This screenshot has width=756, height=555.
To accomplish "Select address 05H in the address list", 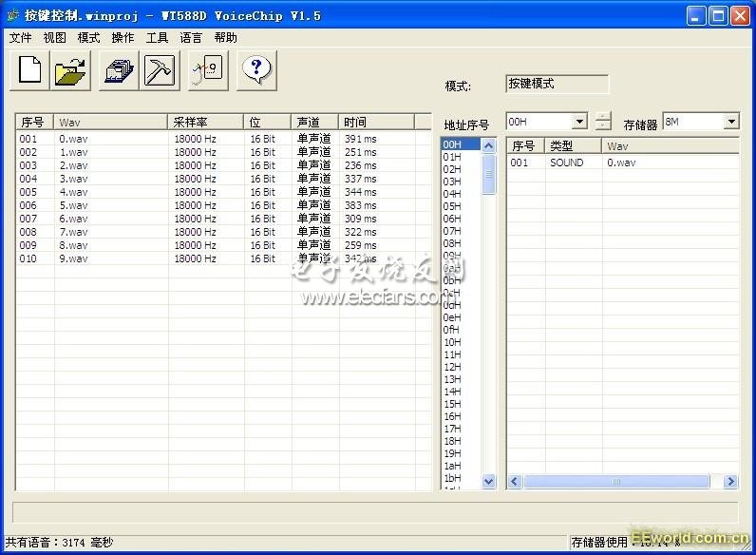I will pyautogui.click(x=452, y=206).
